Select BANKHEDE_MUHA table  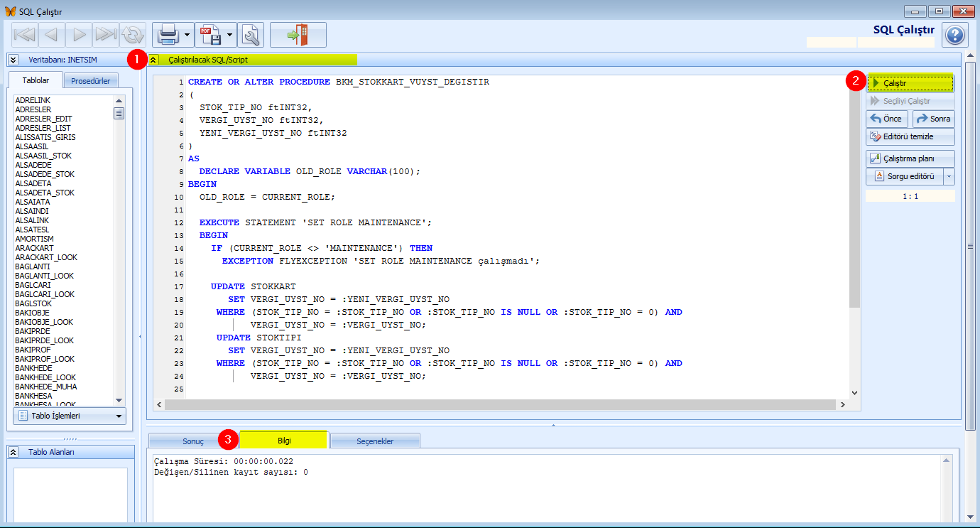click(x=45, y=387)
